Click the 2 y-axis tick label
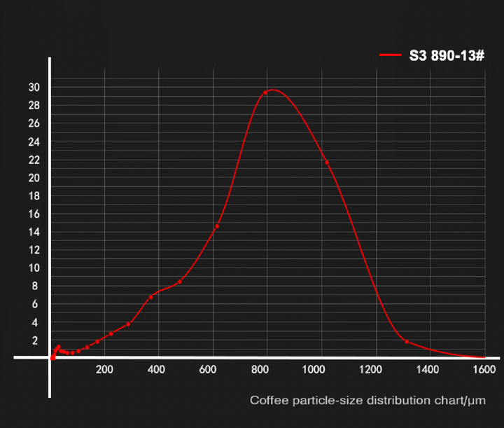Screen dimensions: 504x428 (x=35, y=341)
